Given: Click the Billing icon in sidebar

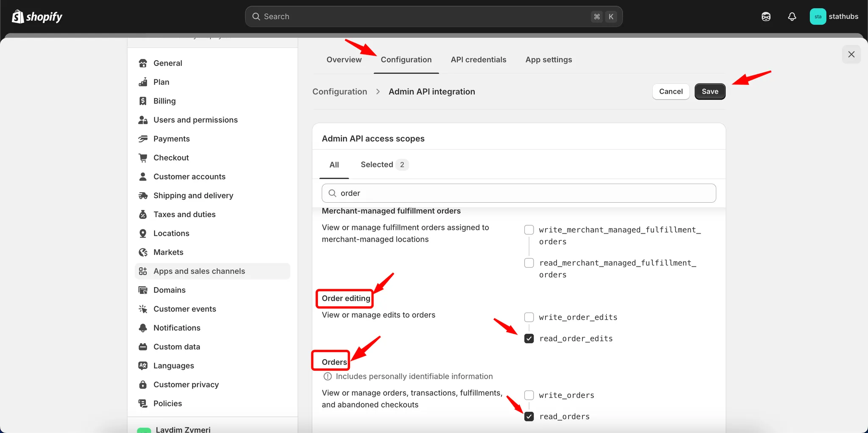Looking at the screenshot, I should click(x=143, y=101).
